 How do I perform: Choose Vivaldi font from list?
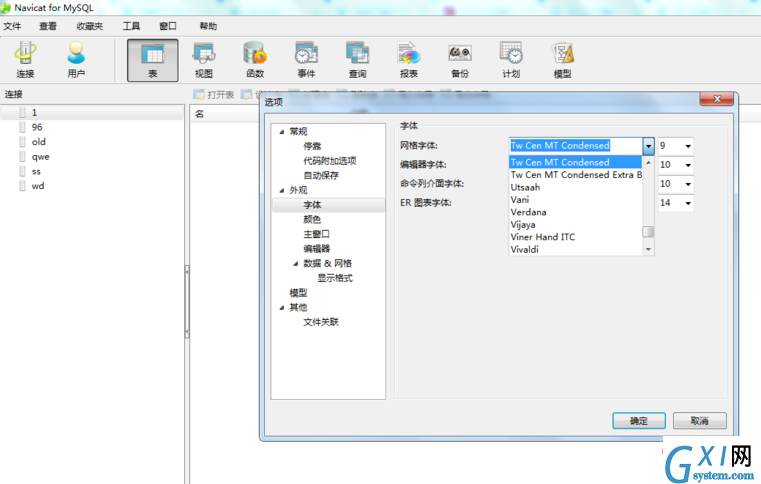pos(576,250)
